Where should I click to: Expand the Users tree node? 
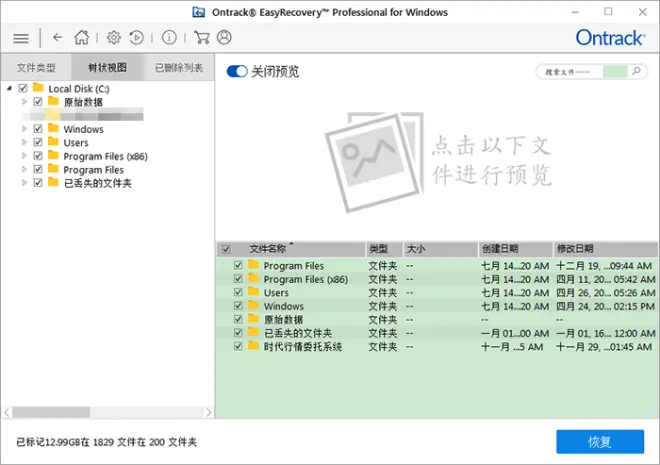[x=24, y=142]
